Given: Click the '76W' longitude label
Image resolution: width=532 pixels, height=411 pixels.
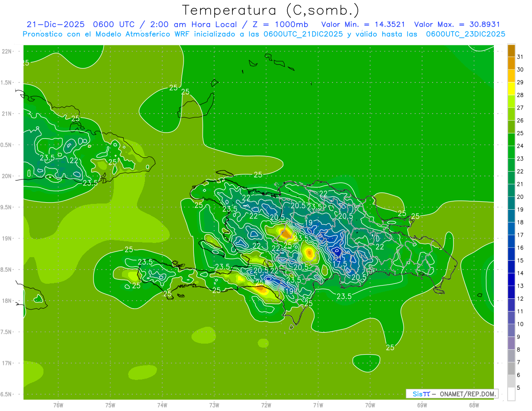Looking at the screenshot, I should tap(58, 405).
